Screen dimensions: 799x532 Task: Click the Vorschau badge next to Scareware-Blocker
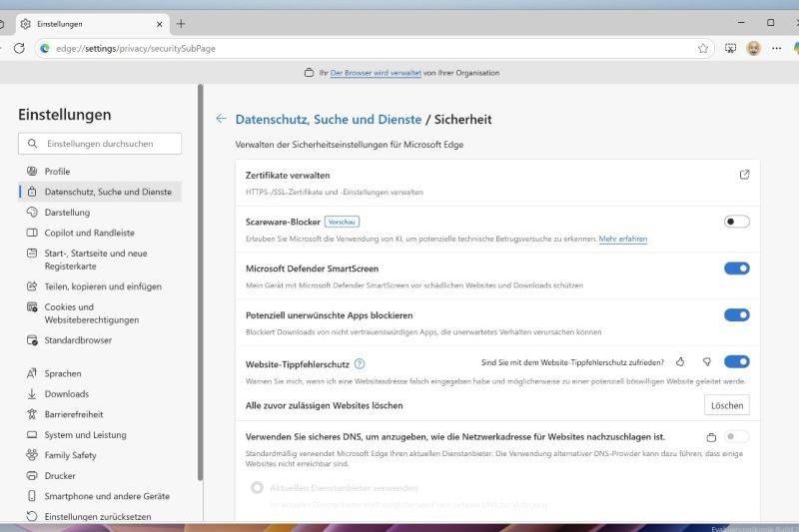coord(342,222)
